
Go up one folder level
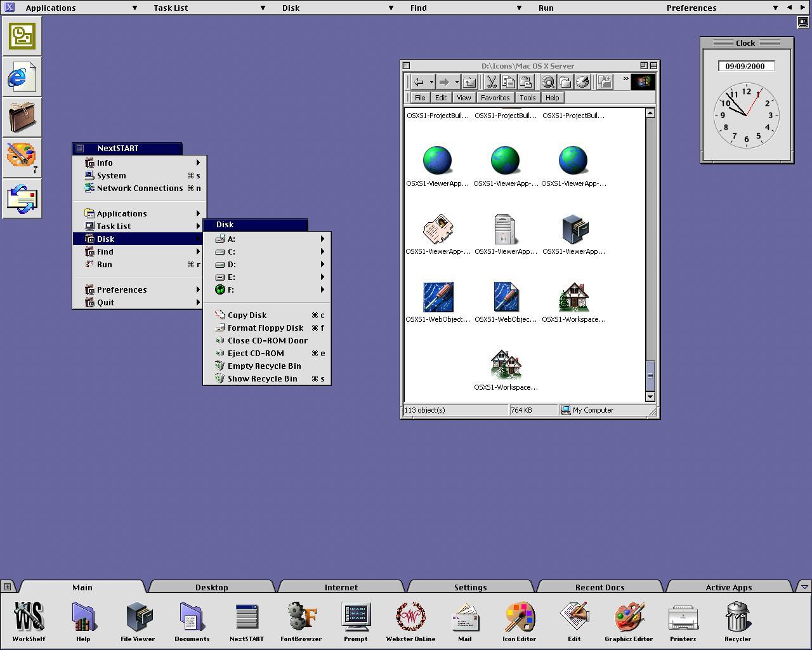coord(469,82)
